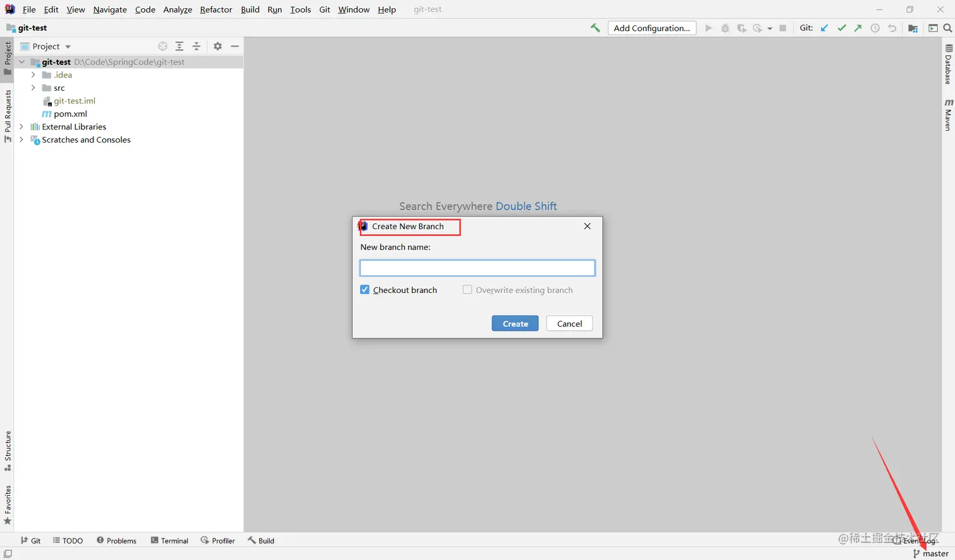Click Collapse All in Project panel
Image resolution: width=955 pixels, height=560 pixels.
tap(196, 46)
